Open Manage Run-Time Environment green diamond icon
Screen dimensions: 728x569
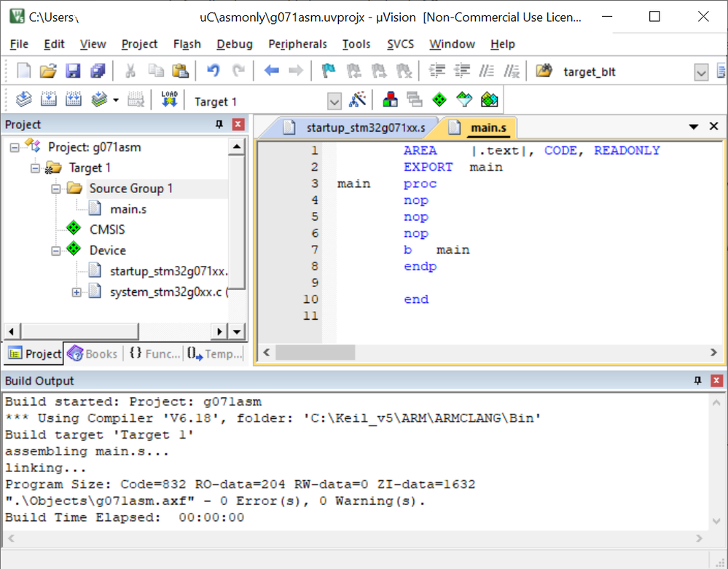point(439,99)
